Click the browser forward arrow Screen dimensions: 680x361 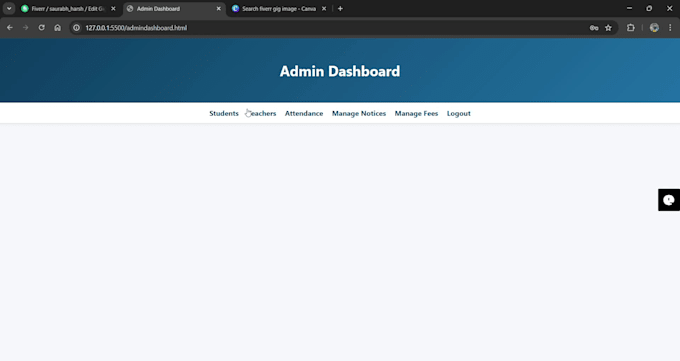click(x=26, y=28)
